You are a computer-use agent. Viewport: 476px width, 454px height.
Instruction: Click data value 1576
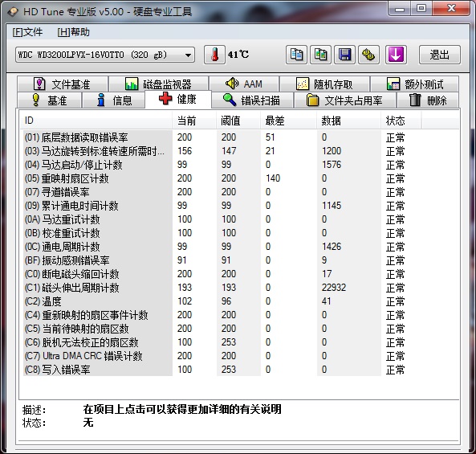[332, 165]
